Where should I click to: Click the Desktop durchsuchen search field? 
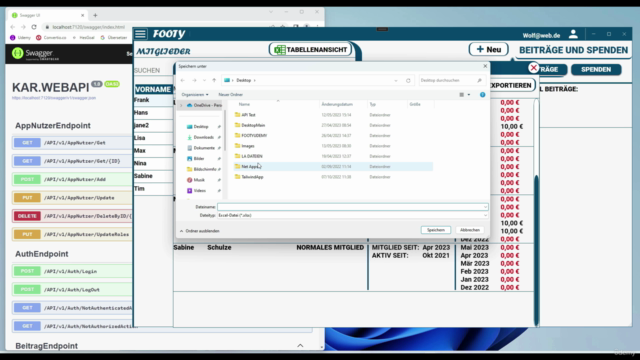pos(451,80)
